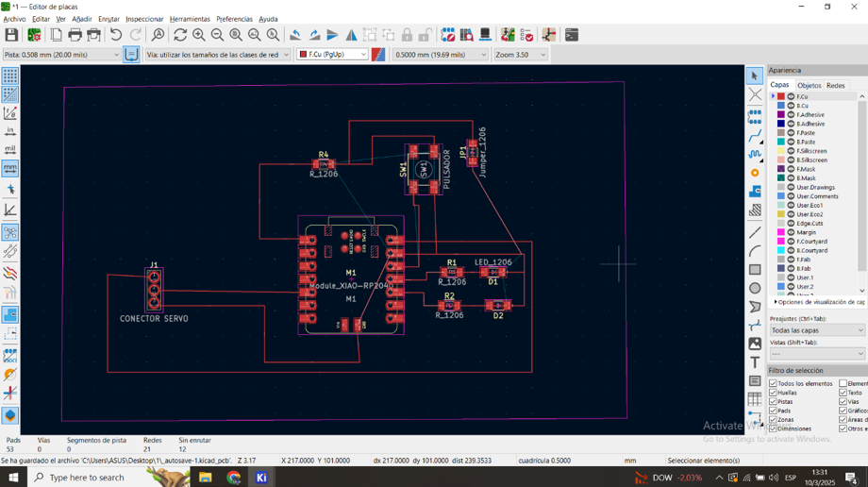Select the draw arc tool
This screenshot has height=487, width=868.
[x=755, y=252]
